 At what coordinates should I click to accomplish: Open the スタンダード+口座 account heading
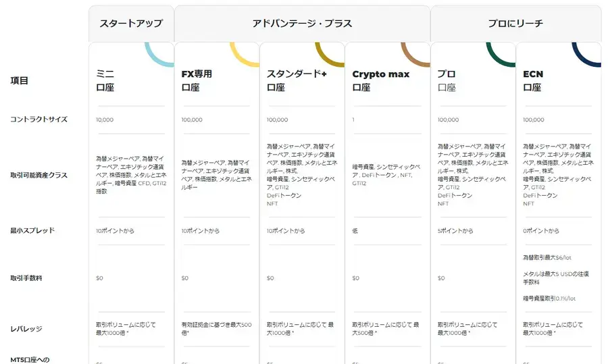click(x=297, y=80)
